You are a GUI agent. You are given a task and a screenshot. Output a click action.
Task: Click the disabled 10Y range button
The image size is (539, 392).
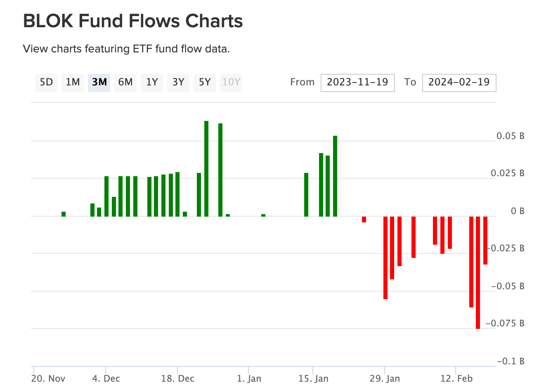231,82
